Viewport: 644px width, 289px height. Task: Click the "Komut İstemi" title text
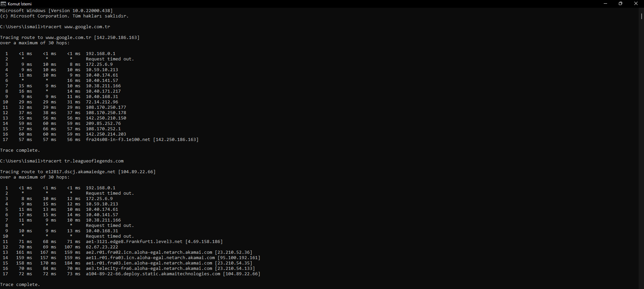pyautogui.click(x=19, y=4)
